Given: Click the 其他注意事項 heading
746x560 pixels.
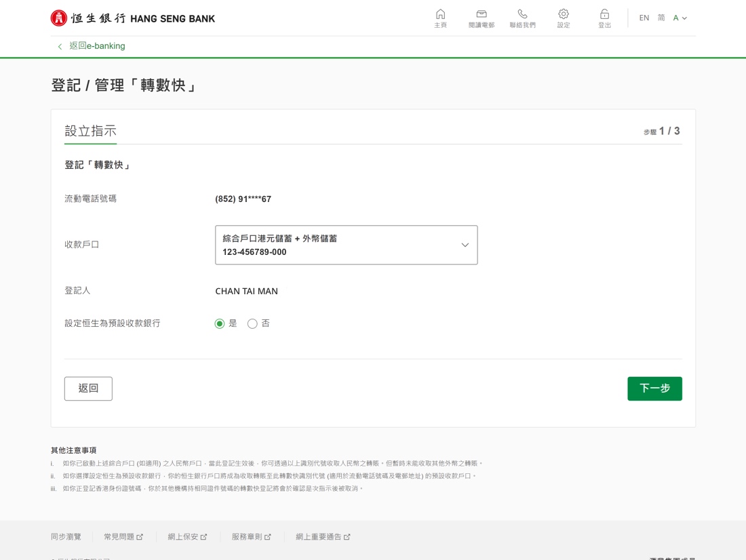Looking at the screenshot, I should [74, 450].
